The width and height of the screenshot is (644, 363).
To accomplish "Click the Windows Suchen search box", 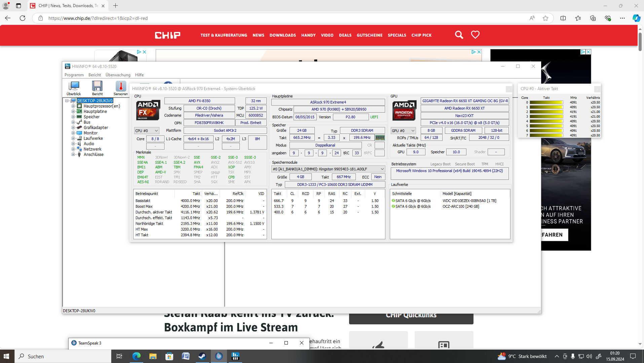I will coord(63,356).
